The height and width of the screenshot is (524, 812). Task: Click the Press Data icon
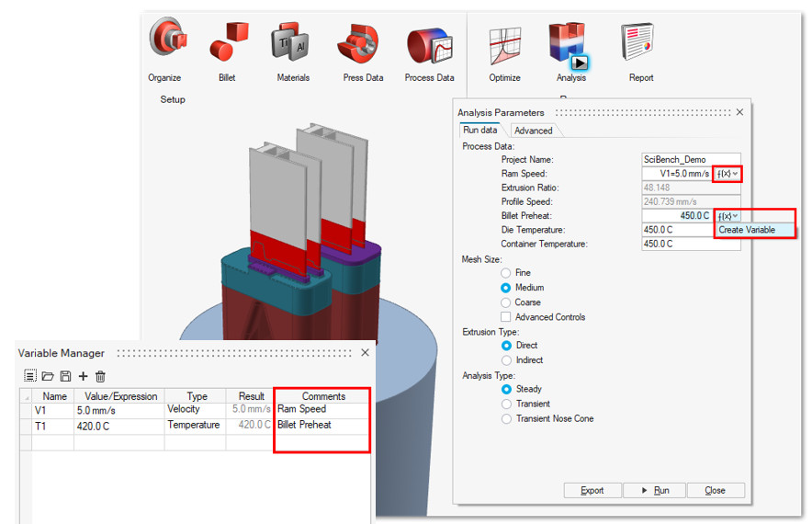363,41
